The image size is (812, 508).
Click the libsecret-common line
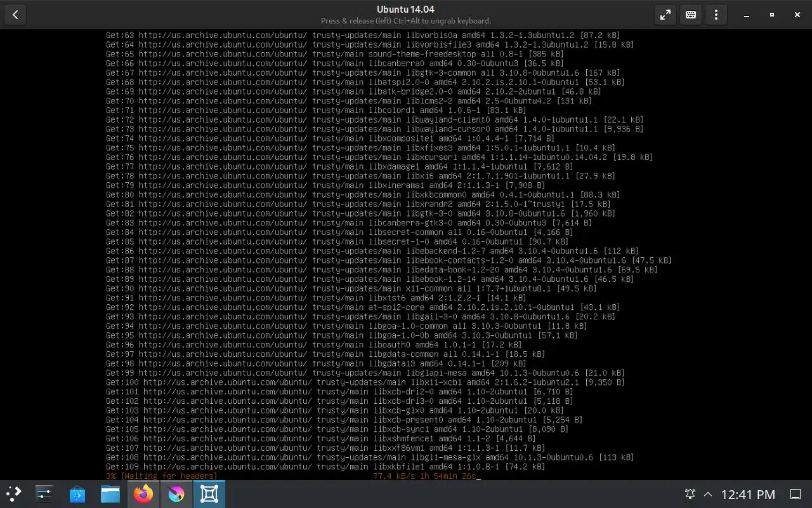point(339,232)
